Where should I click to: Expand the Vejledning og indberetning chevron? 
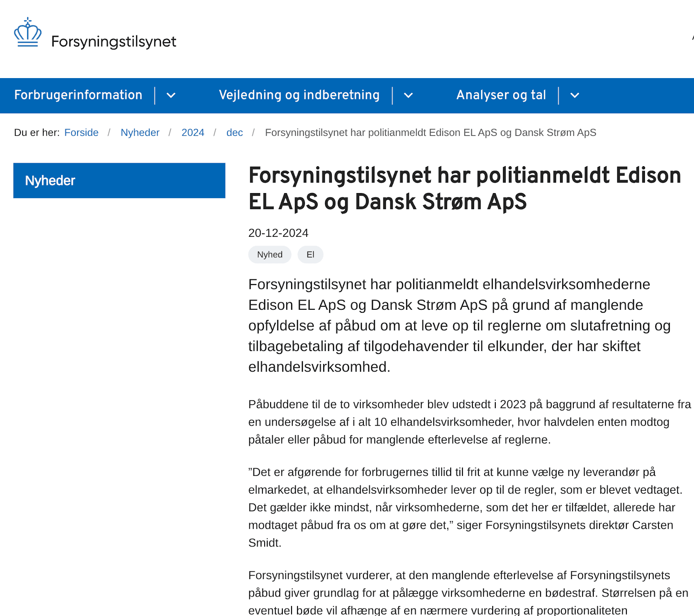[408, 95]
